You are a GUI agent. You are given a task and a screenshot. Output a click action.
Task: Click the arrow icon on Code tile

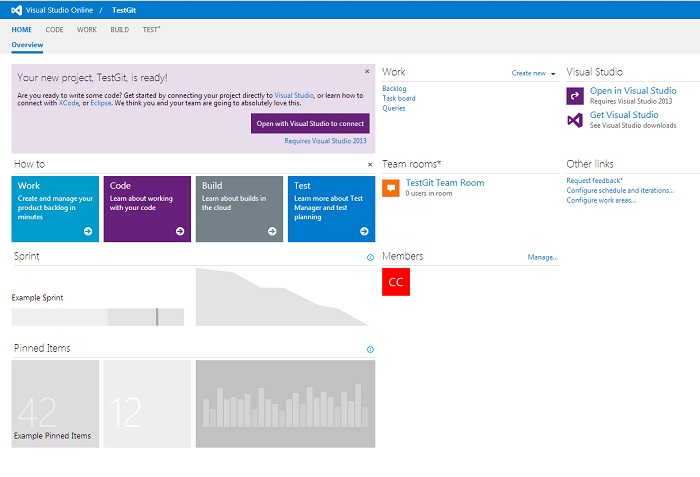(x=180, y=231)
